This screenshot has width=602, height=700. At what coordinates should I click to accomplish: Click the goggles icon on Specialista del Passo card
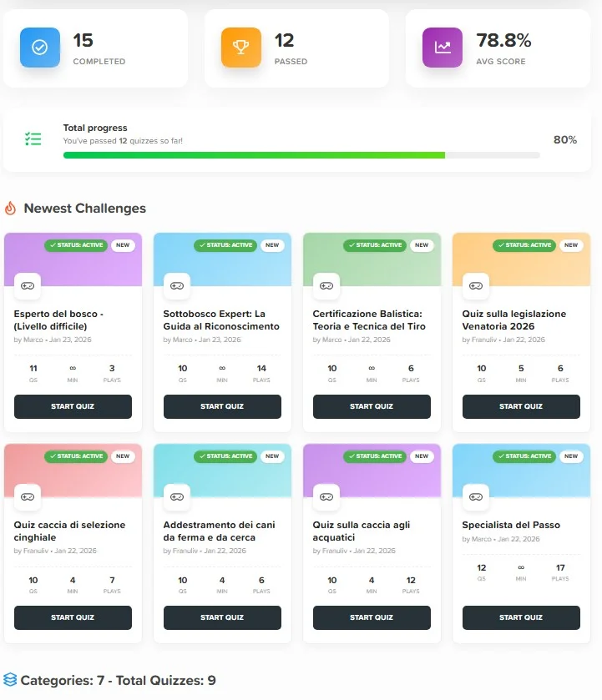click(x=474, y=496)
